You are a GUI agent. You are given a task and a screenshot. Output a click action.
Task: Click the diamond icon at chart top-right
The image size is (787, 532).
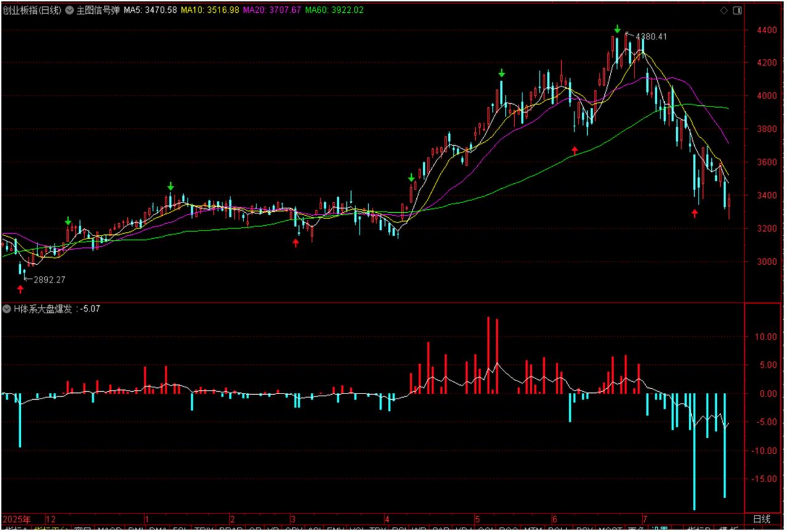pyautogui.click(x=724, y=10)
